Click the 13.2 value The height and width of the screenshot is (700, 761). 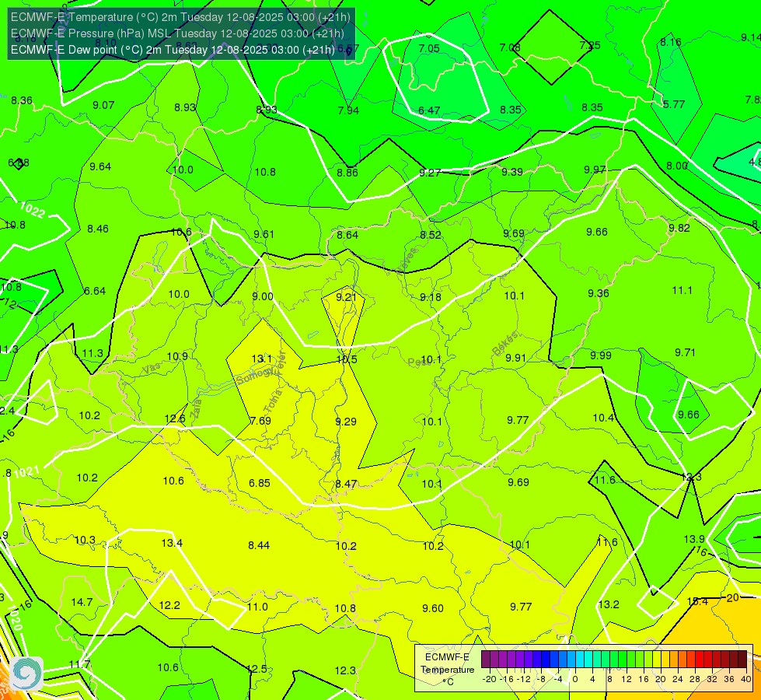609,604
